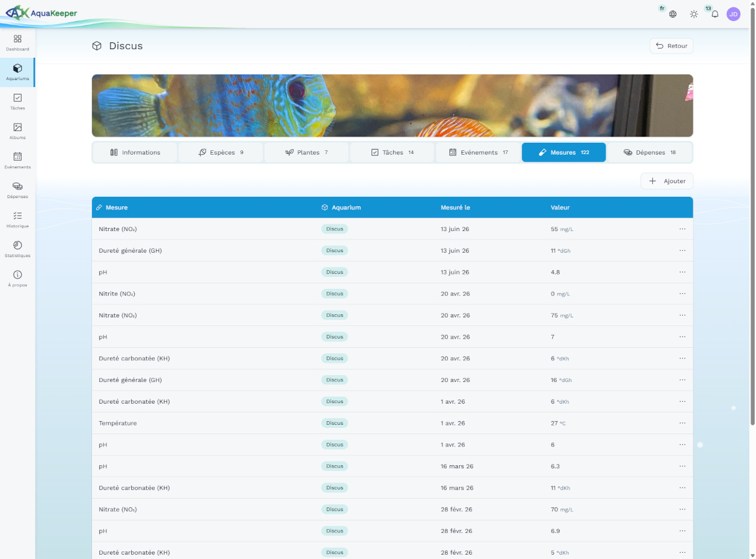Open the notifications bell
Image resolution: width=756 pixels, height=559 pixels.
[x=715, y=14]
